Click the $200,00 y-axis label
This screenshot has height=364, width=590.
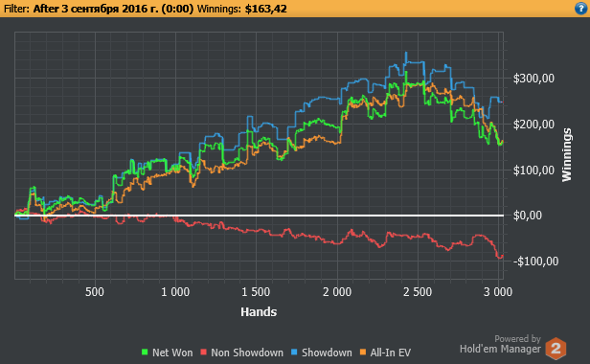[533, 125]
